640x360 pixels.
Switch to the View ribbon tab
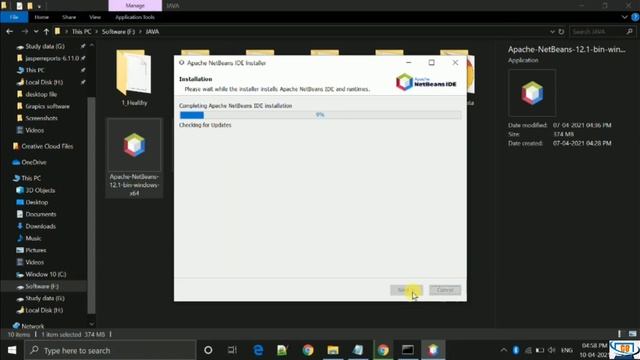pyautogui.click(x=95, y=17)
